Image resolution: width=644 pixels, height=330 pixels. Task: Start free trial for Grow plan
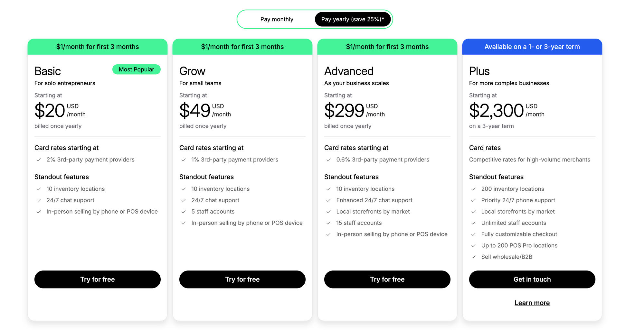coord(242,279)
